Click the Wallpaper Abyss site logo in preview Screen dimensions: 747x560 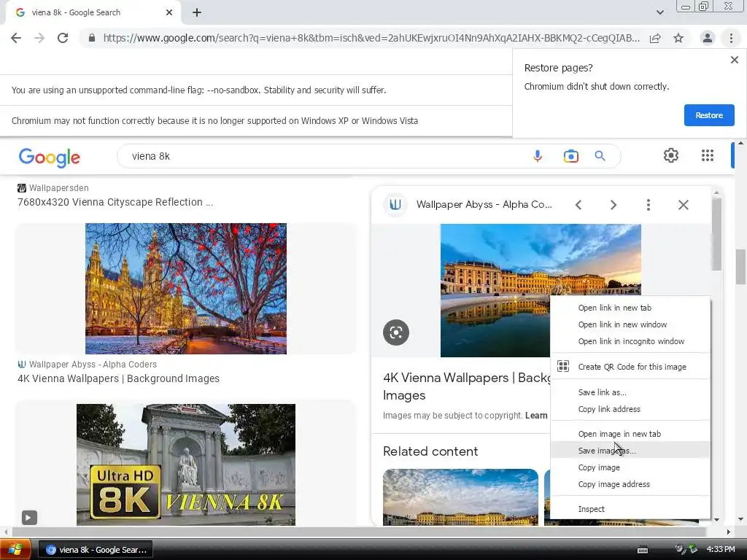[x=395, y=205]
